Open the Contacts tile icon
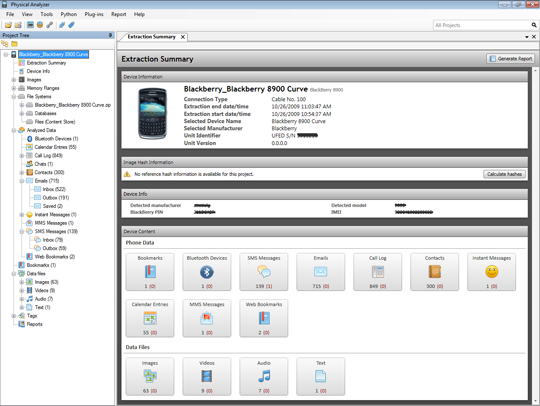Viewport: 540px width, 406px height. coord(435,272)
